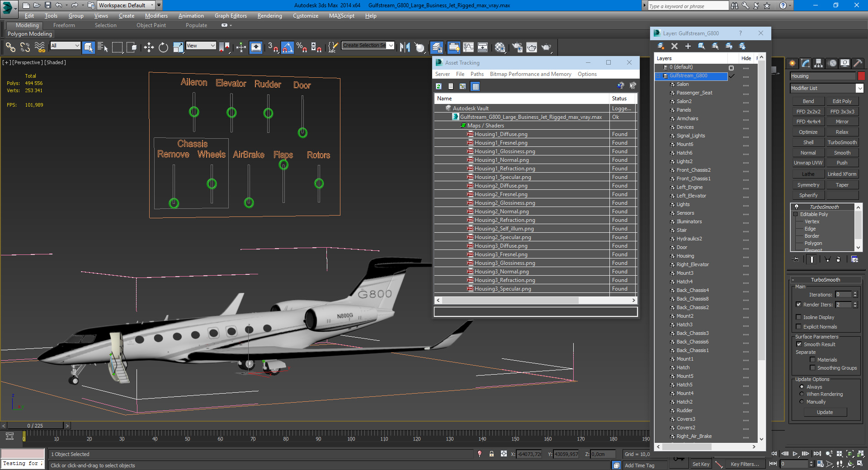The image size is (868, 470).
Task: Click the Symmetry modifier button
Action: [x=808, y=185]
